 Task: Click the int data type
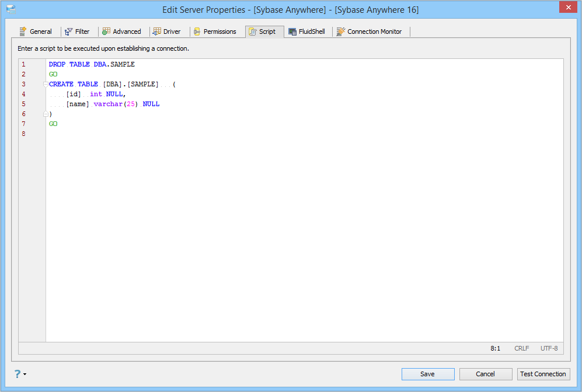(x=96, y=94)
